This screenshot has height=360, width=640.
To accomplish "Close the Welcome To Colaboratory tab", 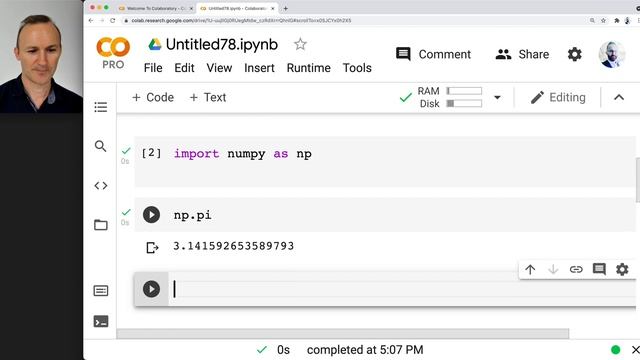I will [191, 9].
